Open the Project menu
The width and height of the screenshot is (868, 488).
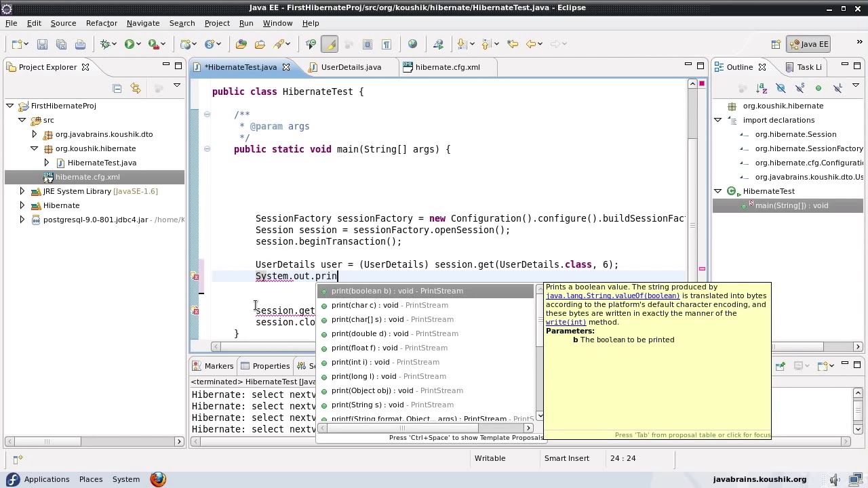click(217, 23)
